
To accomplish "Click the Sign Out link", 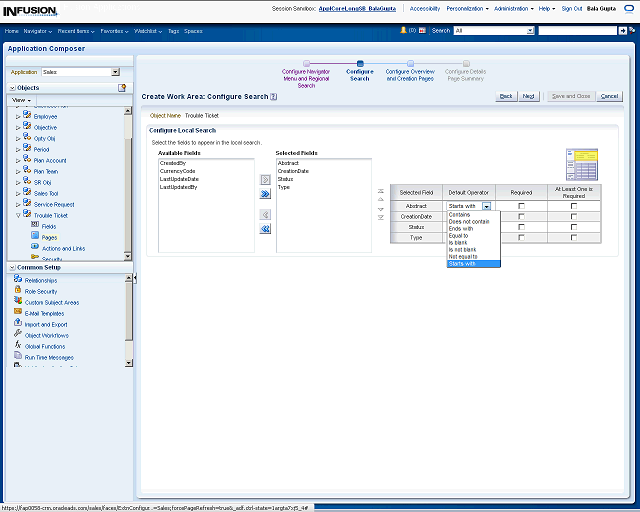I will point(572,8).
